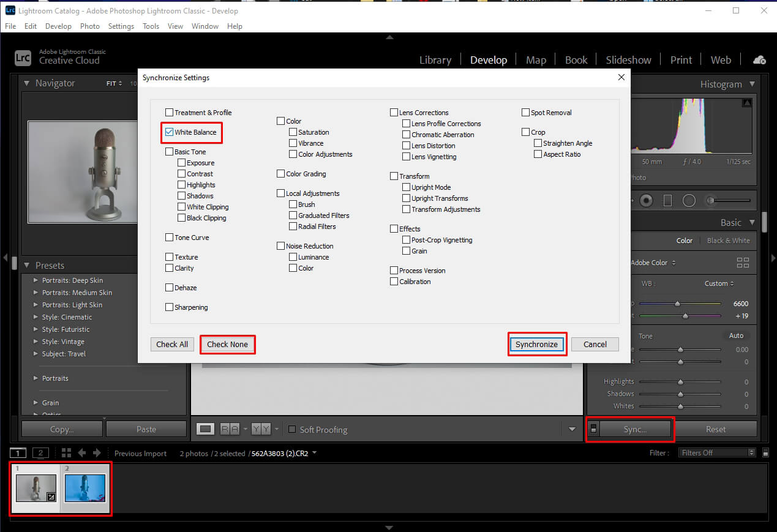This screenshot has width=777, height=532.
Task: Collapse the Histogram panel
Action: pyautogui.click(x=752, y=84)
